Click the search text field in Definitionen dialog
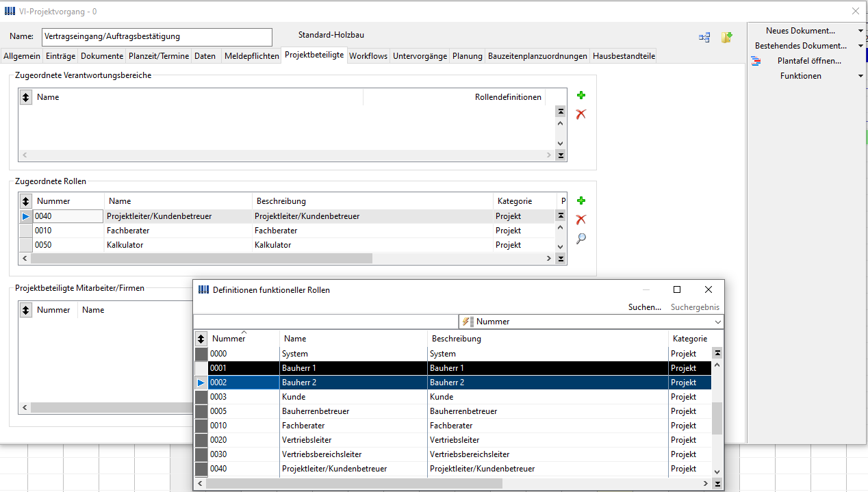Screen dimensions: 868x492 click(326, 322)
